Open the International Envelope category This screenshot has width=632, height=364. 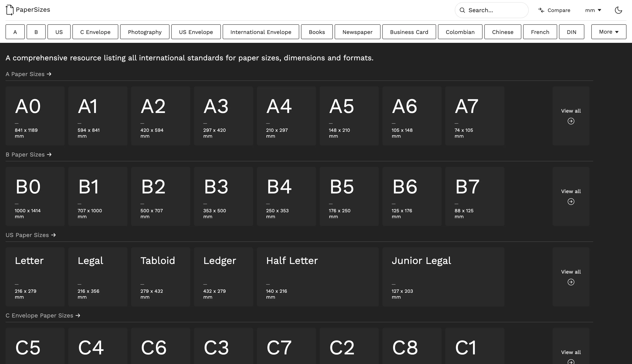(x=261, y=32)
